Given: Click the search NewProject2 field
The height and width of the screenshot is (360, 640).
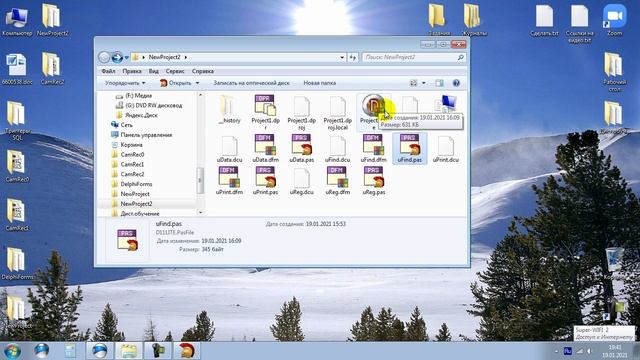Looking at the screenshot, I should pos(414,58).
